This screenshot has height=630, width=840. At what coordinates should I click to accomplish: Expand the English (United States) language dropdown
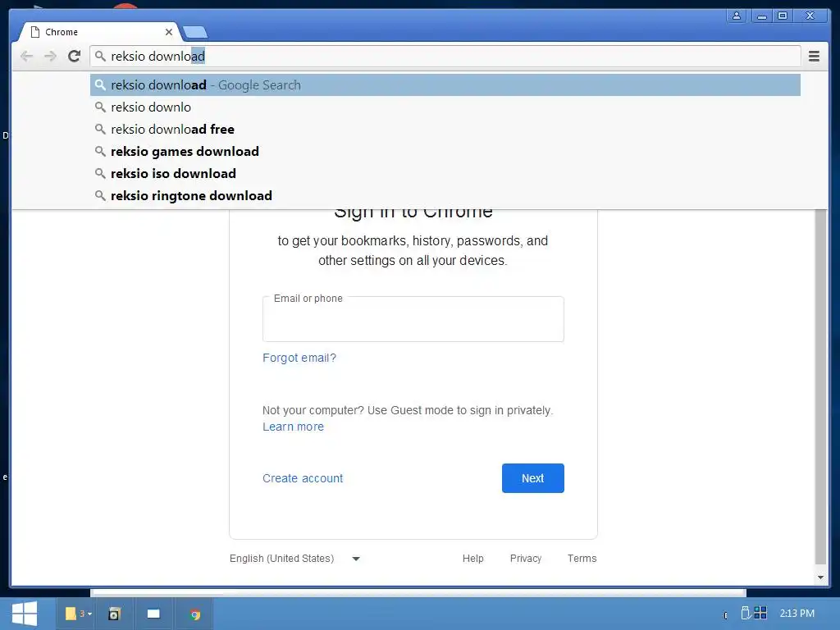(294, 559)
